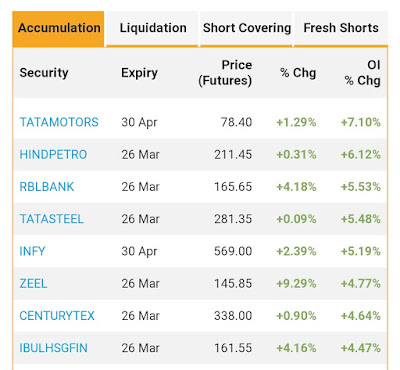Click TATAMOTORS' +7.10% OI change value
Viewport: 400px width, 370px height.
click(360, 122)
